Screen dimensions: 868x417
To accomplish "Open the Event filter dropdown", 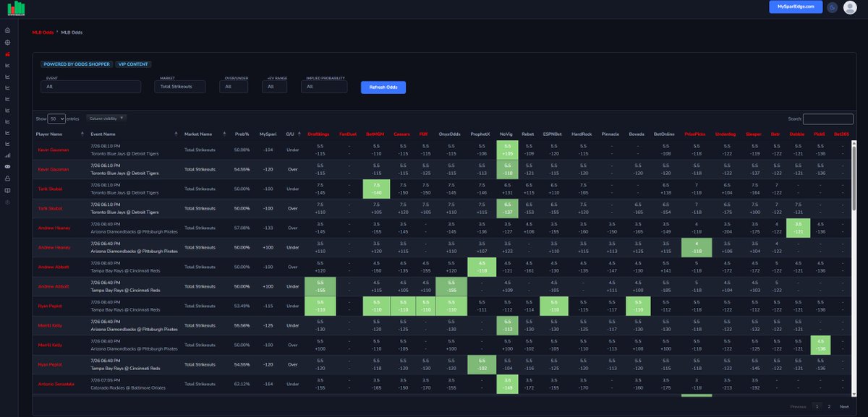I will pyautogui.click(x=90, y=87).
